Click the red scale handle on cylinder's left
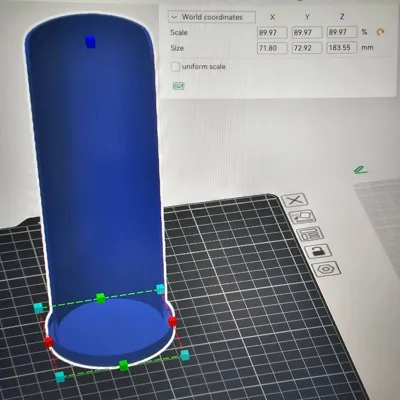 coord(49,342)
